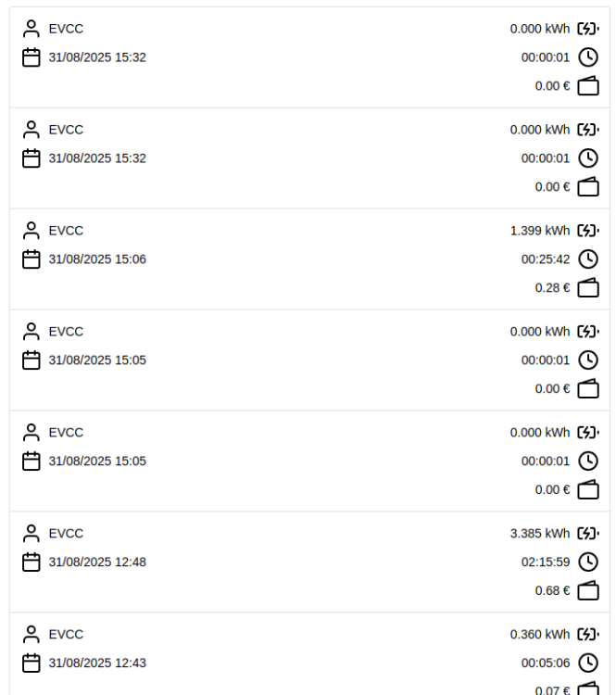Click the clock icon next to 00:05:06
This screenshot has width=616, height=695.
pos(588,663)
